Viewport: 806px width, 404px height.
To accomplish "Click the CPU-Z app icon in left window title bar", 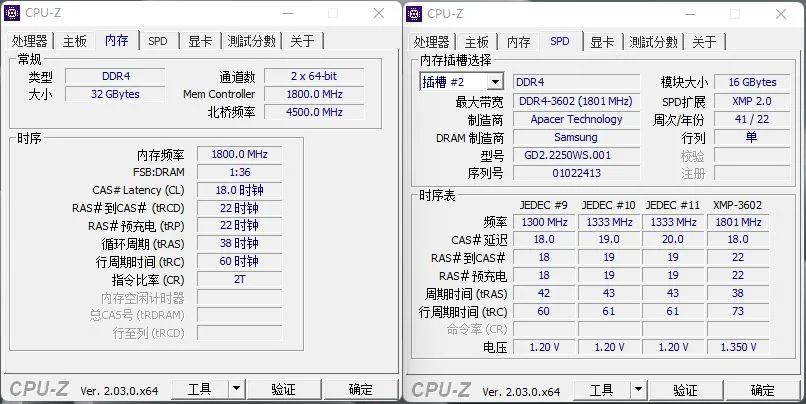I will pos(12,13).
